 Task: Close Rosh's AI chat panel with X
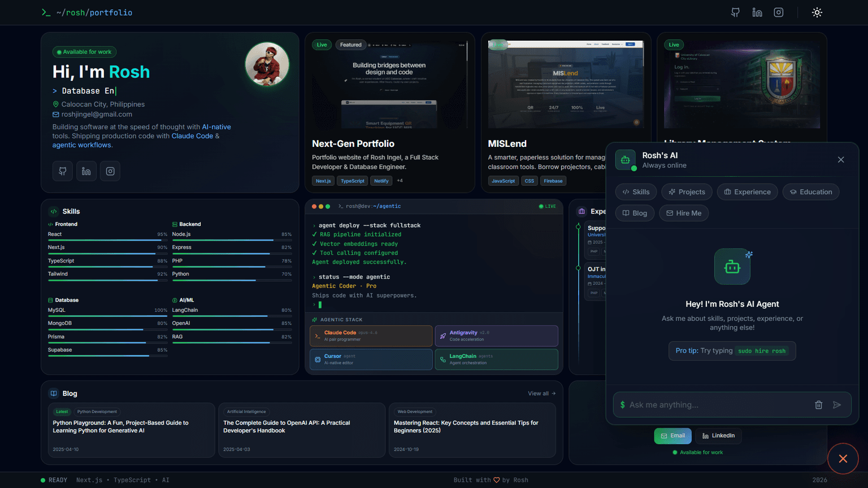841,160
